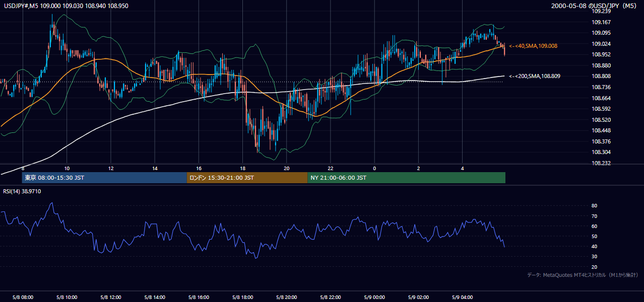Select the NY 21:00-06:00 JST session bar
This screenshot has width=644, height=302.
pos(407,178)
